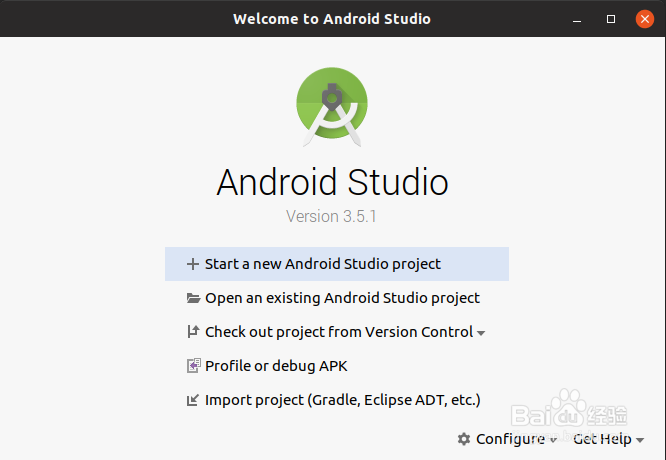666x460 pixels.
Task: Click the Configure gear icon
Action: point(464,439)
